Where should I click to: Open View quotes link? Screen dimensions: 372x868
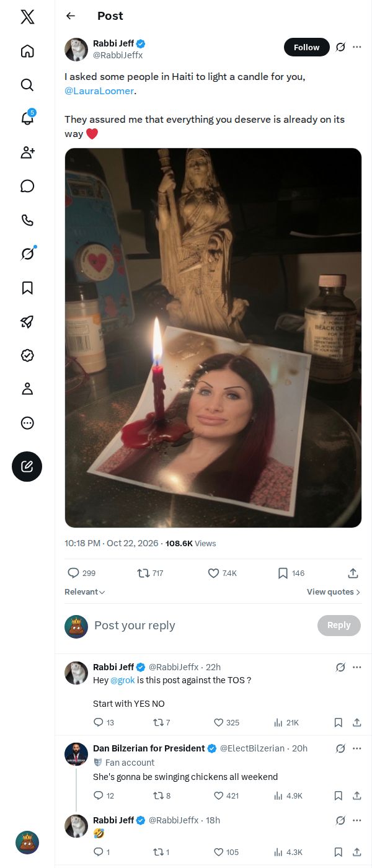click(334, 592)
